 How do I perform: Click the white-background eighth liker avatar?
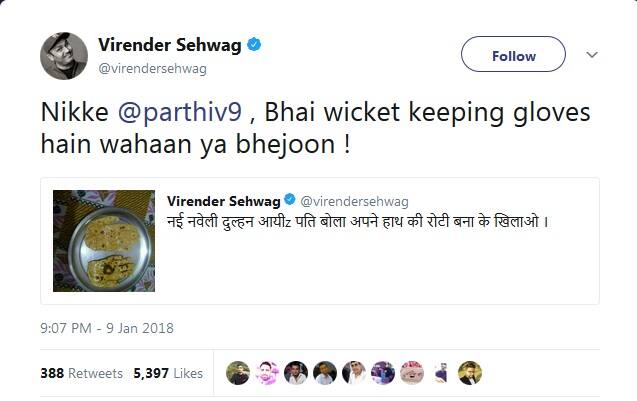click(441, 373)
